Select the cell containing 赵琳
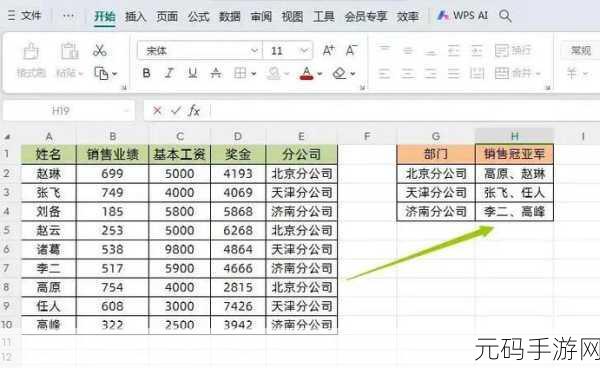The width and height of the screenshot is (600, 368). point(48,174)
